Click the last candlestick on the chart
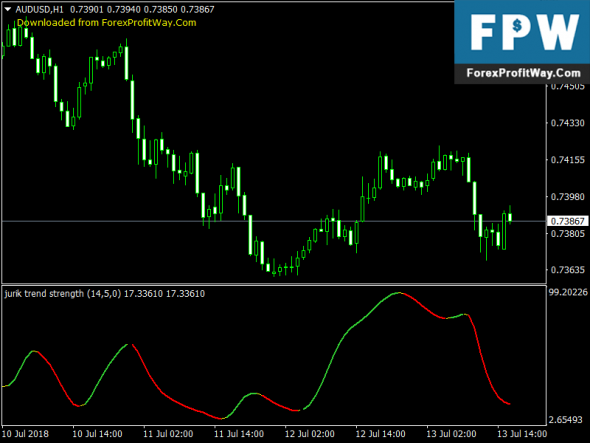The height and width of the screenshot is (443, 590). coord(510,217)
